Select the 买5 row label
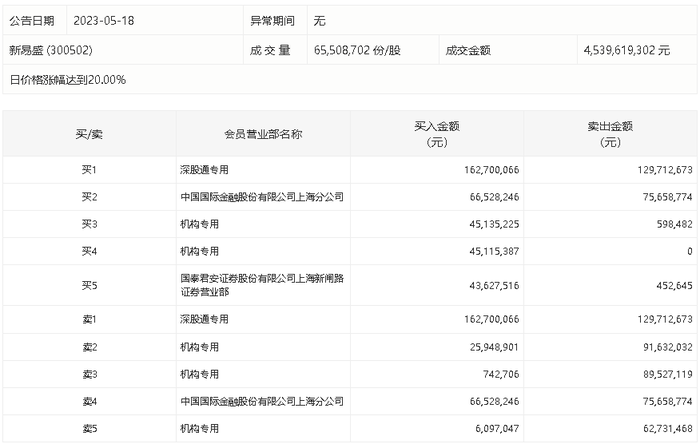Screen dimensions: 700x444 coord(89,285)
